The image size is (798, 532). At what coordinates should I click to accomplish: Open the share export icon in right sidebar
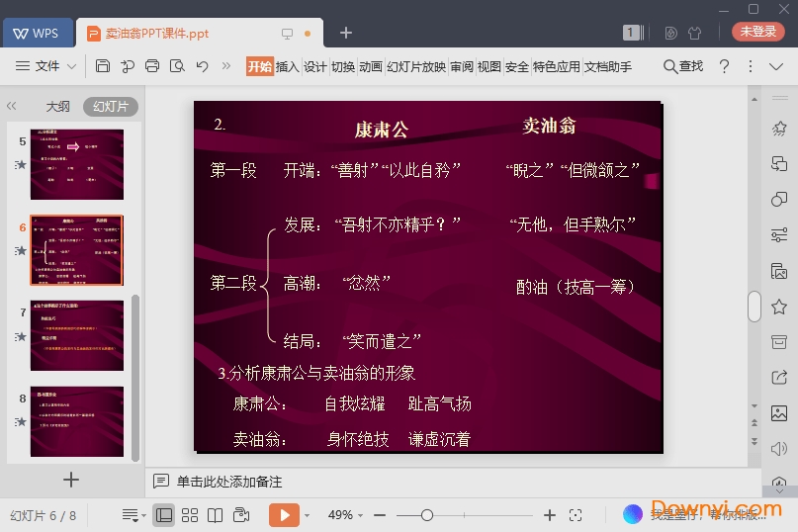779,377
